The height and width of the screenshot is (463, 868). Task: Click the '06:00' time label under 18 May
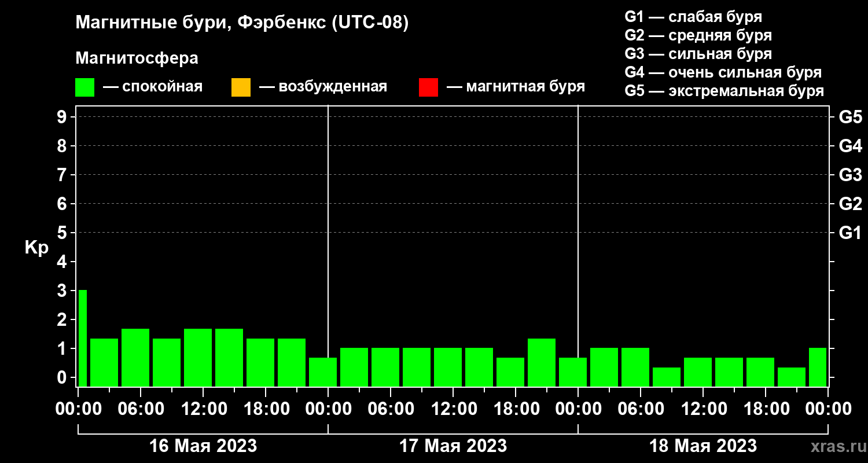click(641, 409)
